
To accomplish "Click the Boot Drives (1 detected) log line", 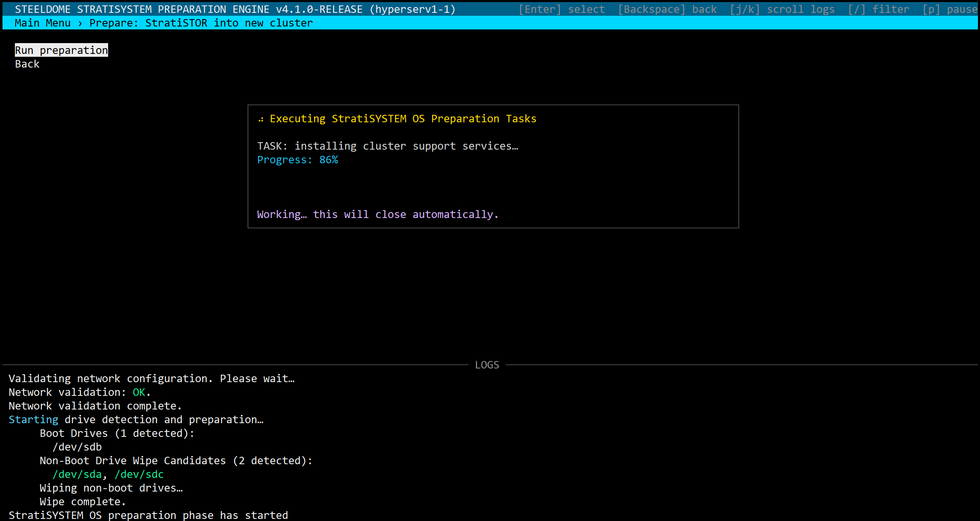I will coord(117,433).
